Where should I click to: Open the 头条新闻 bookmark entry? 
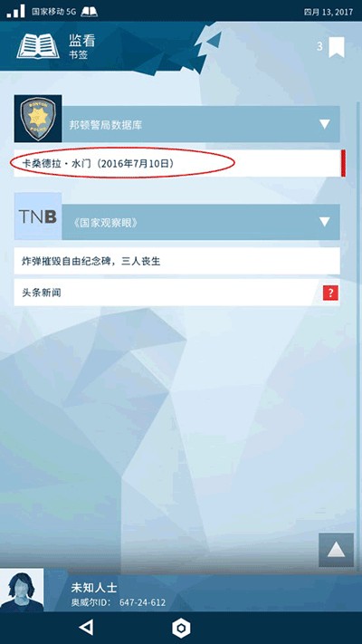click(x=177, y=293)
